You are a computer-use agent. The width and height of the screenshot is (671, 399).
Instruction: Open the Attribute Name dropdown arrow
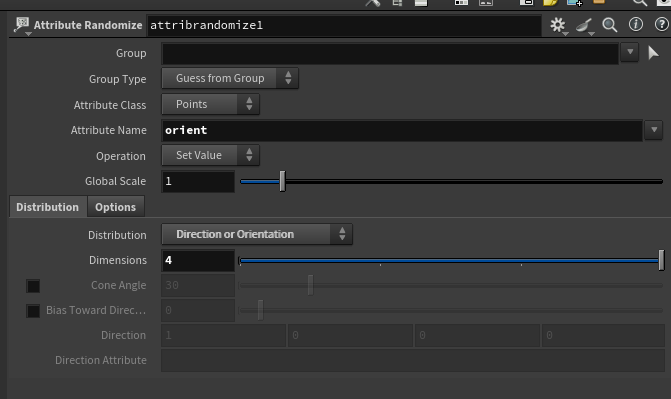pyautogui.click(x=654, y=130)
